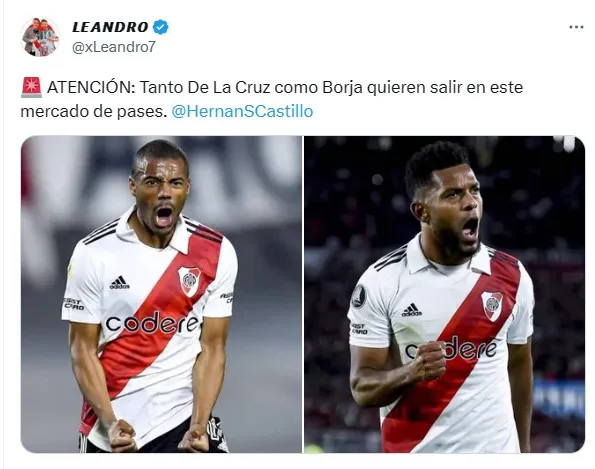Open LEANDRO's profile avatar picture
The width and height of the screenshot is (595, 469).
[x=40, y=37]
